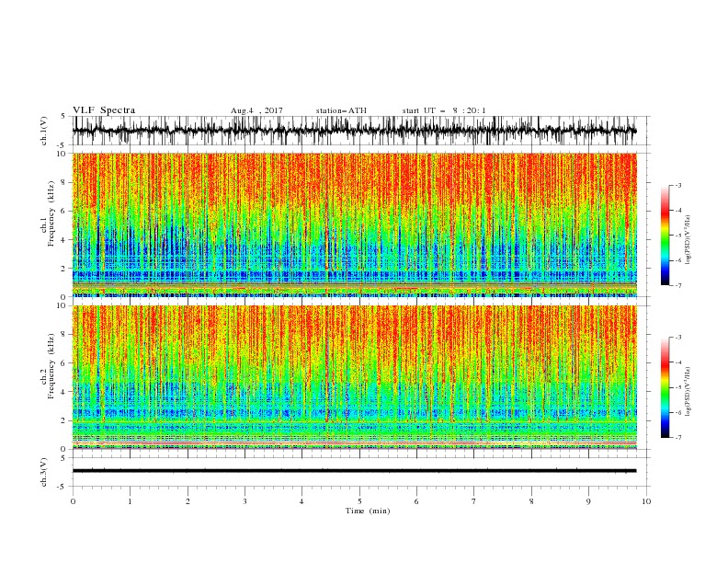Click the "2" kHz tick on the ch.2 spectrogram axis

click(x=64, y=420)
